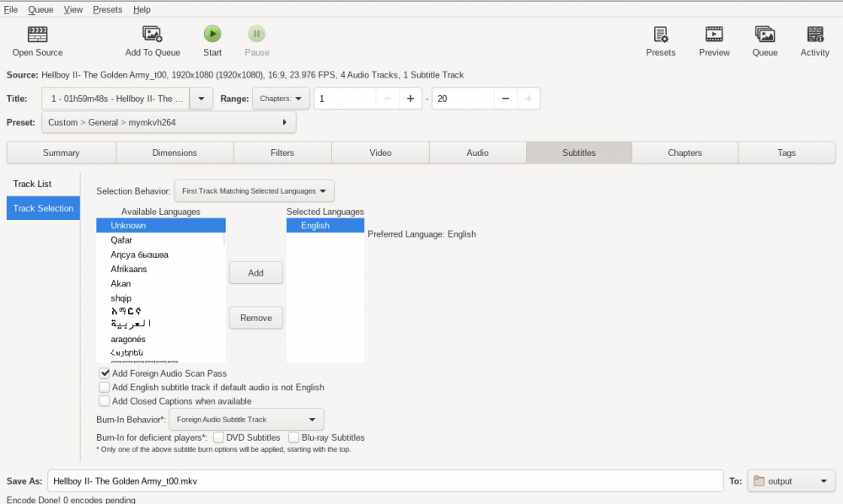Image resolution: width=843 pixels, height=504 pixels.
Task: Click the Open Source clapperboard icon
Action: point(37,35)
